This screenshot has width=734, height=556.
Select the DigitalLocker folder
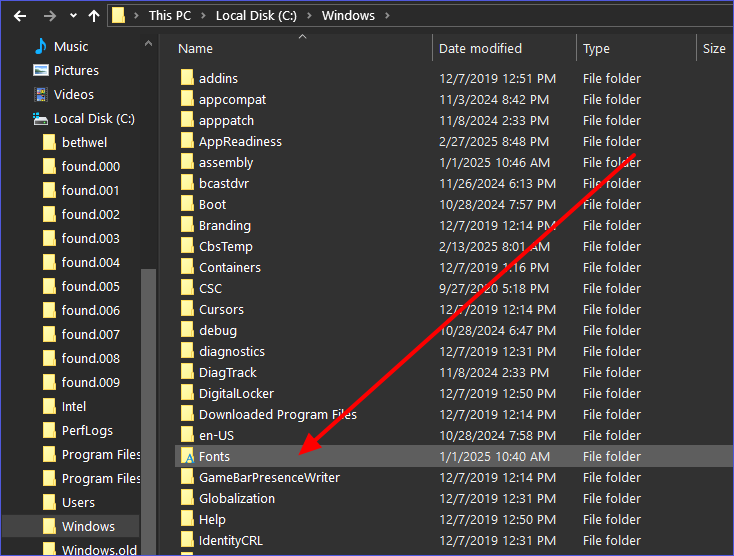pos(236,394)
